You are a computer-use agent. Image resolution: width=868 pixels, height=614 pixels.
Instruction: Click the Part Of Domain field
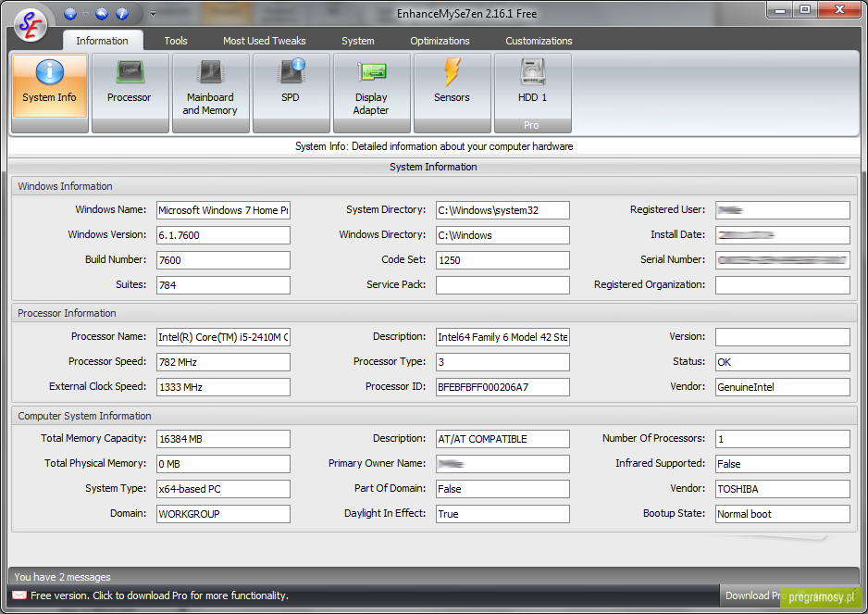(502, 489)
